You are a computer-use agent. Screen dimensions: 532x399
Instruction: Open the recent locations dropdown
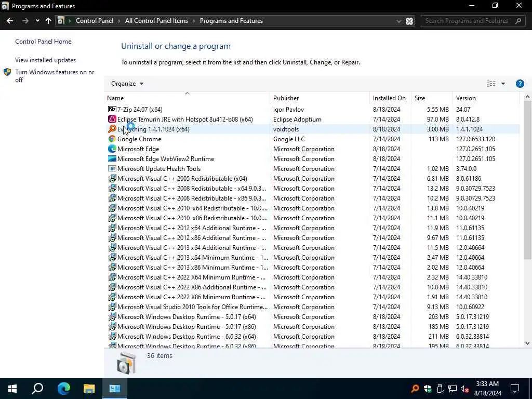(37, 21)
